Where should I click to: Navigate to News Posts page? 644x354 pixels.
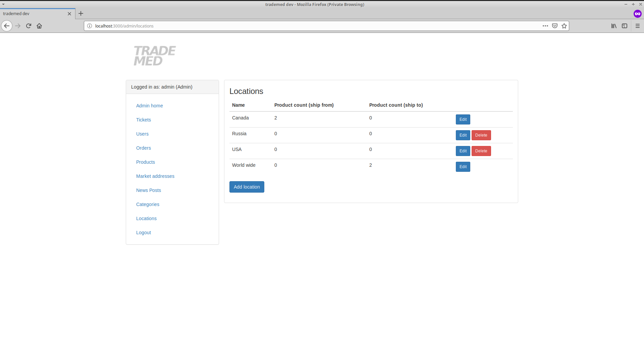[149, 190]
